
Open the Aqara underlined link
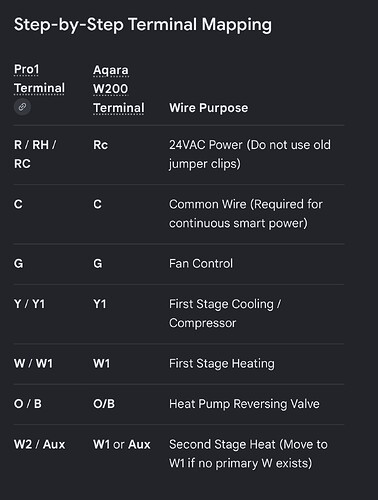coord(111,70)
